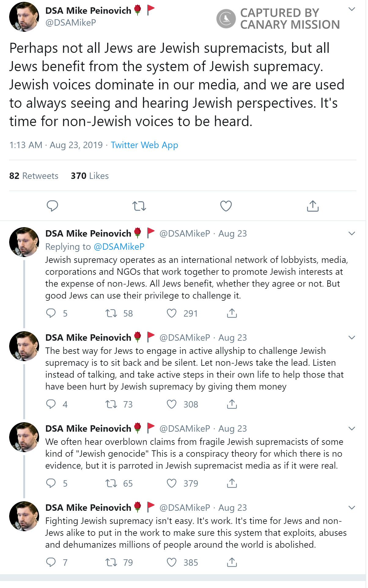The width and height of the screenshot is (368, 588).
Task: Open the Twitter Web App link
Action: (x=144, y=145)
